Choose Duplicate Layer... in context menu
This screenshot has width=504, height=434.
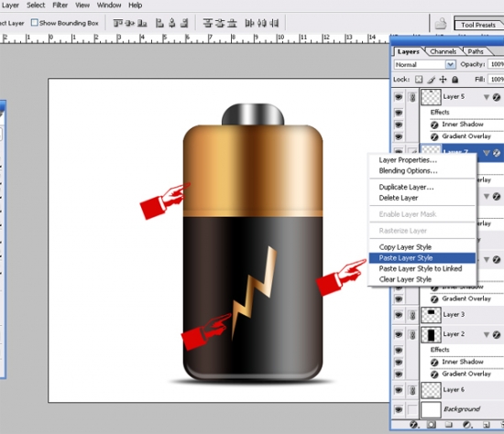(422, 187)
